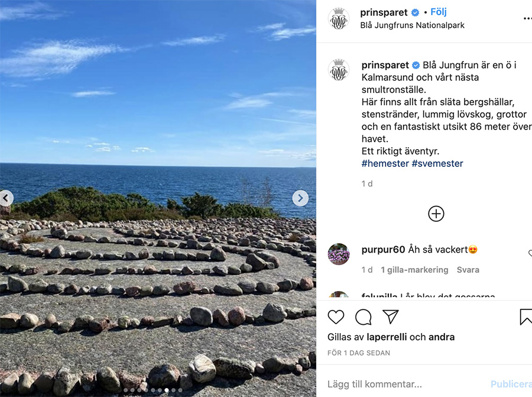Like the post with the heart icon
Image resolution: width=532 pixels, height=397 pixels.
[336, 317]
